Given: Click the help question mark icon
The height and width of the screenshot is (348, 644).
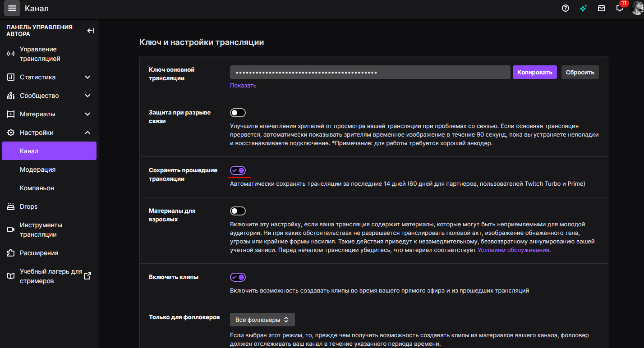Looking at the screenshot, I should [566, 8].
